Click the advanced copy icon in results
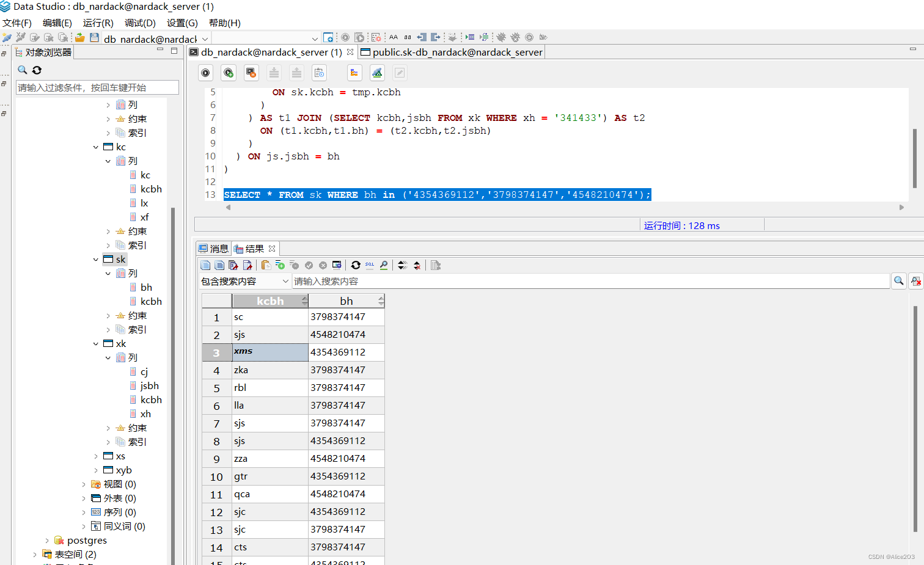The width and height of the screenshot is (924, 565). pos(219,265)
